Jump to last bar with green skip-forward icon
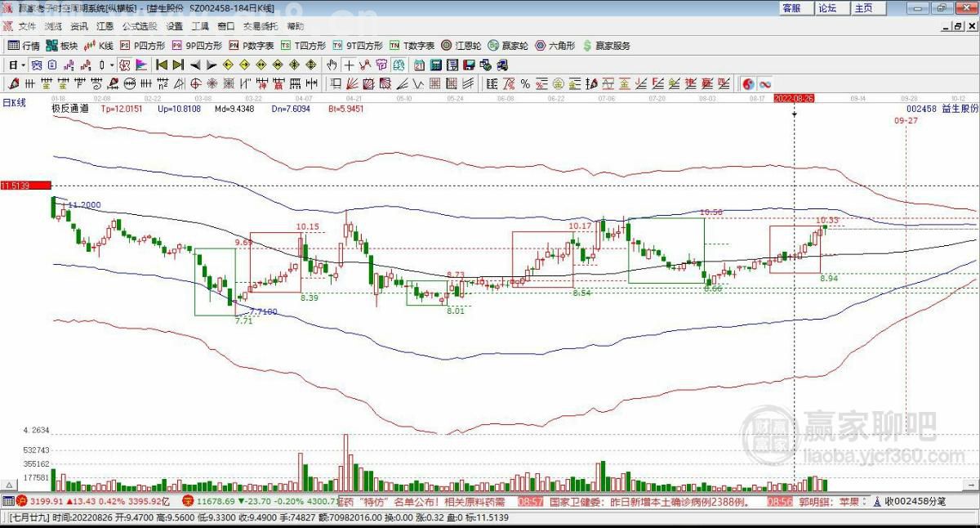The image size is (980, 528). tap(178, 65)
